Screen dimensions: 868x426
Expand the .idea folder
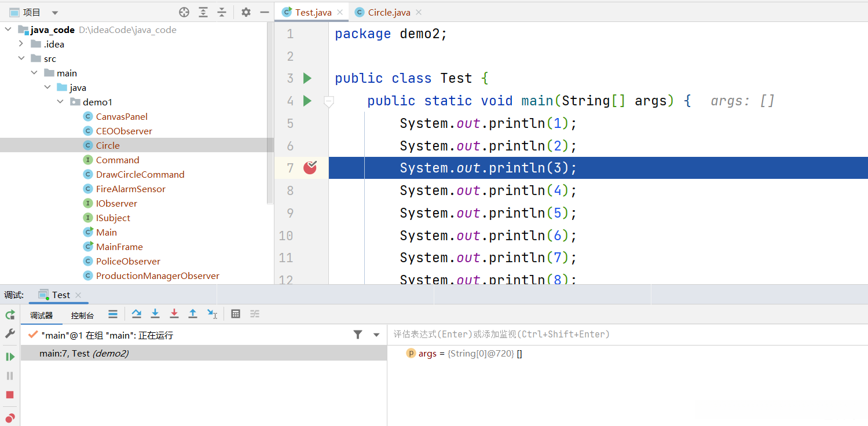click(x=21, y=44)
